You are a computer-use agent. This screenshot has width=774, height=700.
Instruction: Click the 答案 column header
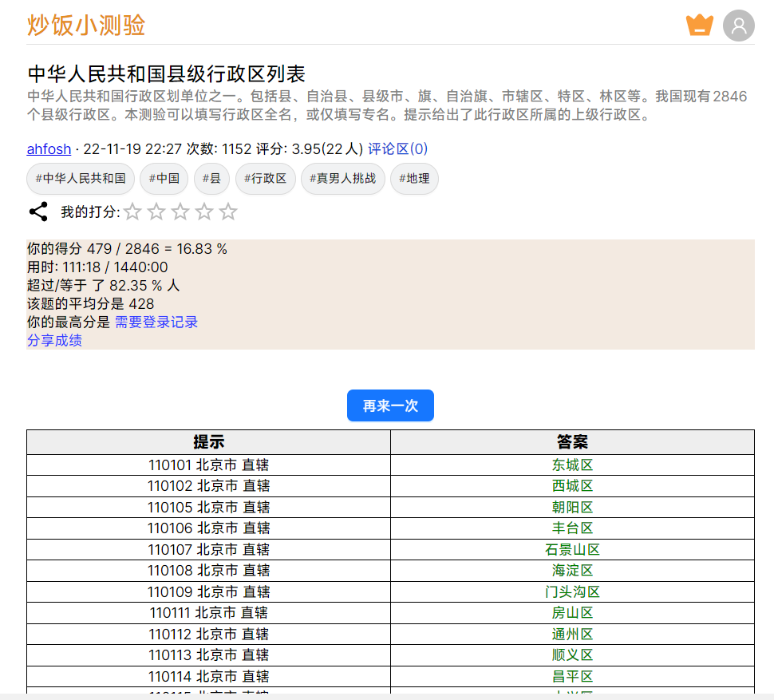(573, 442)
